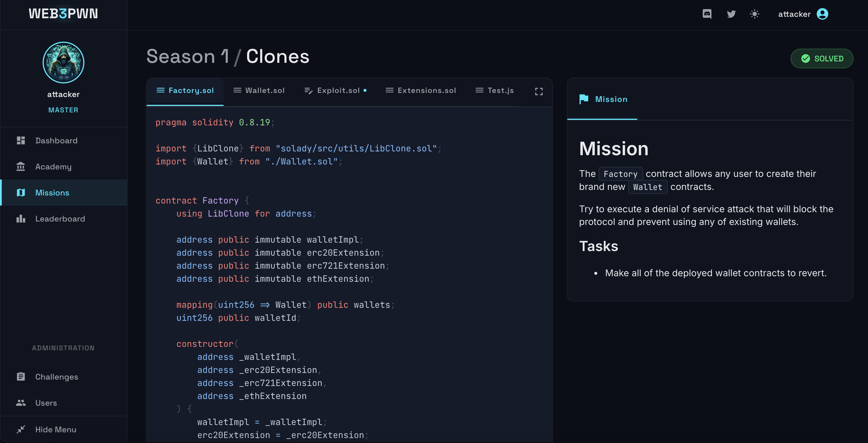Click the SOLVED status badge
The height and width of the screenshot is (443, 868).
[x=822, y=58]
